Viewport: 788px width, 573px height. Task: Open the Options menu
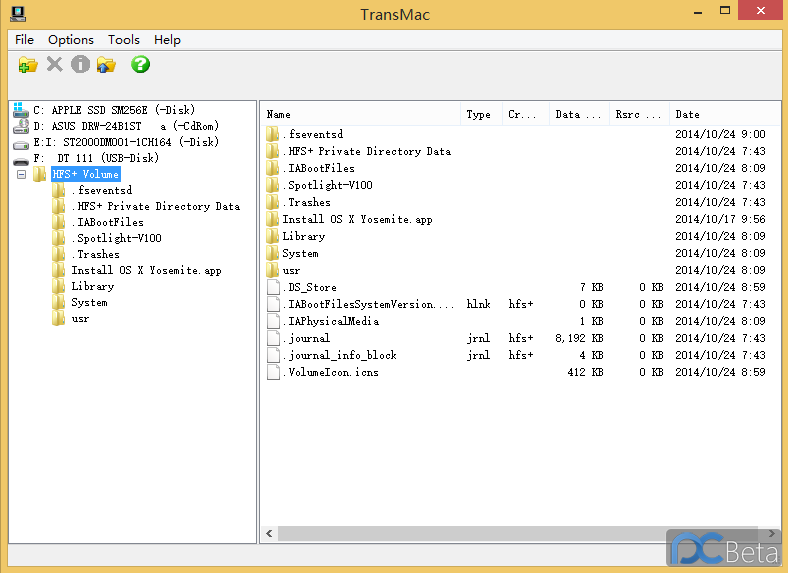pyautogui.click(x=71, y=40)
